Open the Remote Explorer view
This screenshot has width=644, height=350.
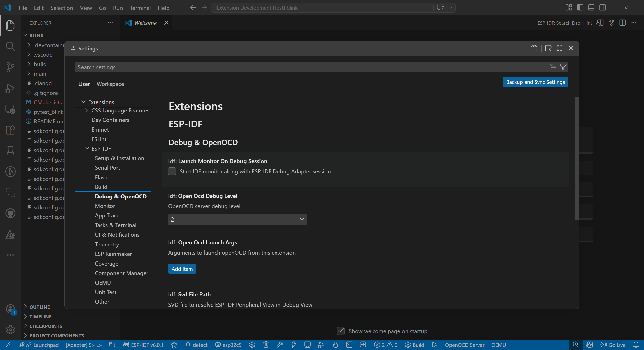point(10,109)
